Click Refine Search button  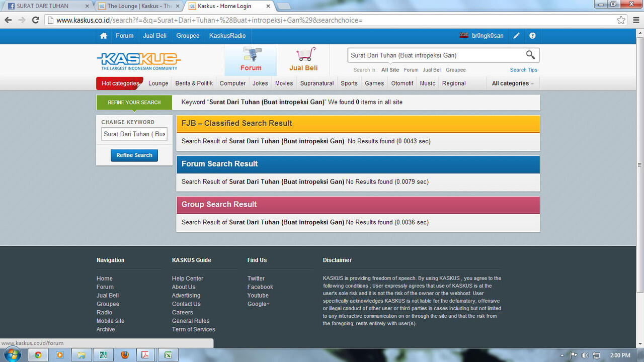tap(134, 155)
